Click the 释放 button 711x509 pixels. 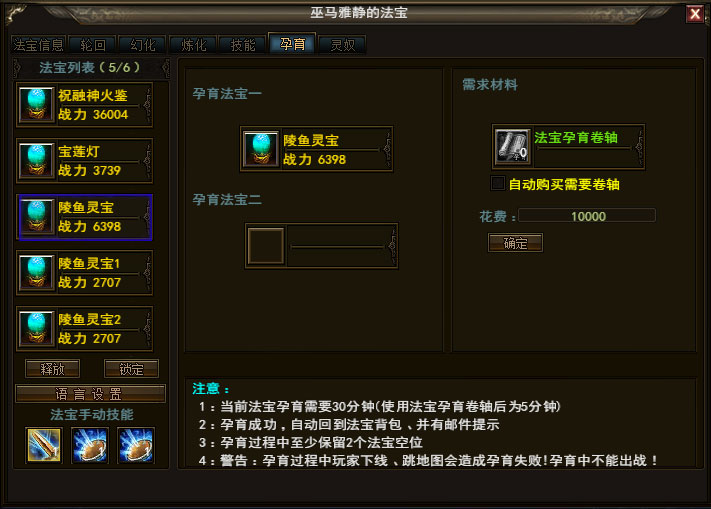pyautogui.click(x=53, y=369)
